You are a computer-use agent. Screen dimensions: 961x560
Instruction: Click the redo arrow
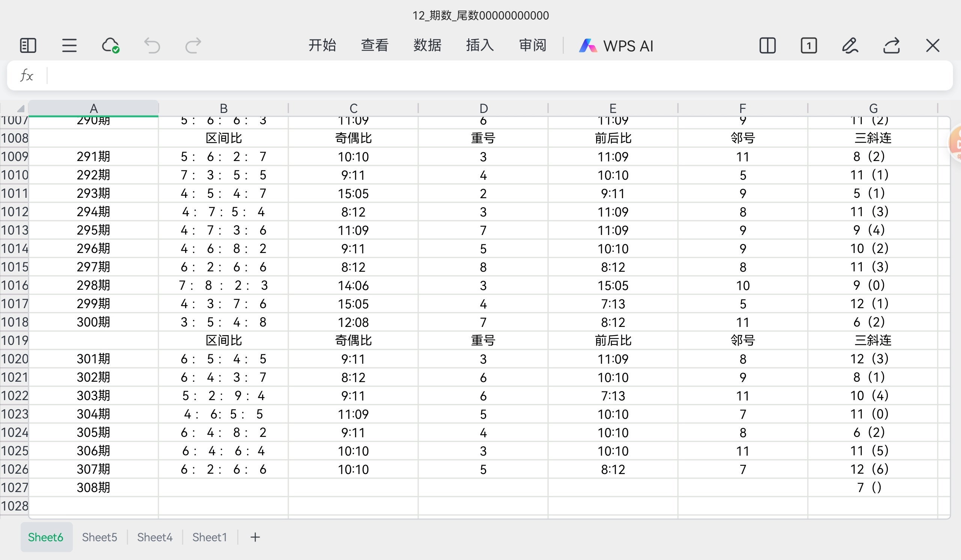193,46
